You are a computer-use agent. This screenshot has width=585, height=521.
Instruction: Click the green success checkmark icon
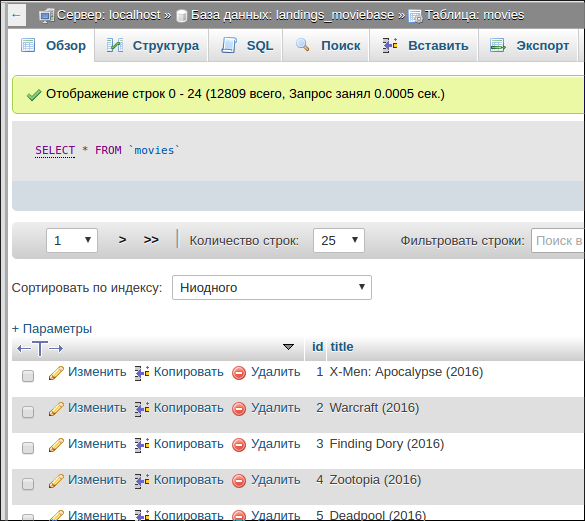[34, 95]
